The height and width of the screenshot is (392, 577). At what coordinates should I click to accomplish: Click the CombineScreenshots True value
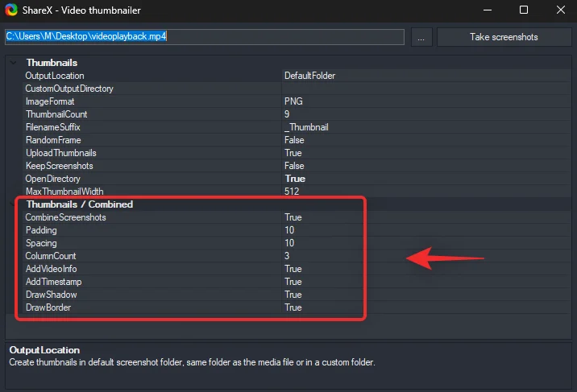pyautogui.click(x=423, y=217)
